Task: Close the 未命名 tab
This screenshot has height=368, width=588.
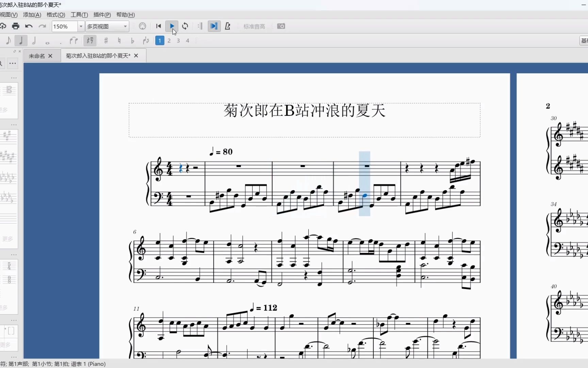Action: point(50,56)
